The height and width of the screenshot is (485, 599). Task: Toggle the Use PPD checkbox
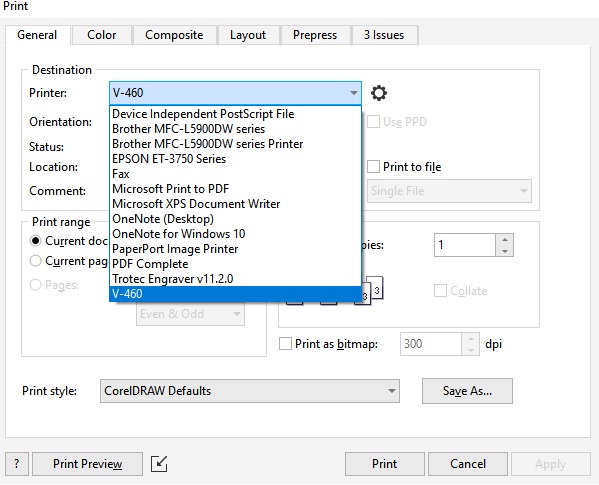tap(373, 122)
